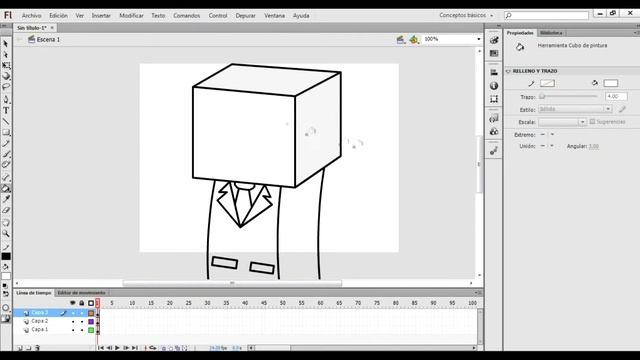Image resolution: width=640 pixels, height=360 pixels.
Task: Select the Lasso tool
Action: 6,87
